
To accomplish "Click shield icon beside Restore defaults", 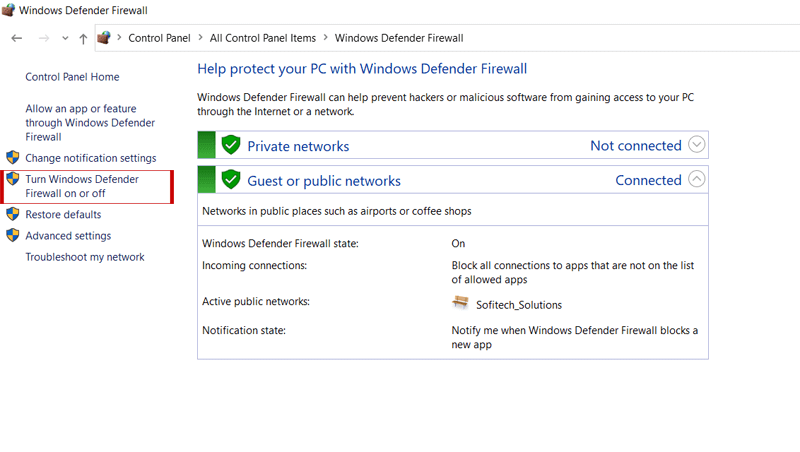I will (x=13, y=214).
